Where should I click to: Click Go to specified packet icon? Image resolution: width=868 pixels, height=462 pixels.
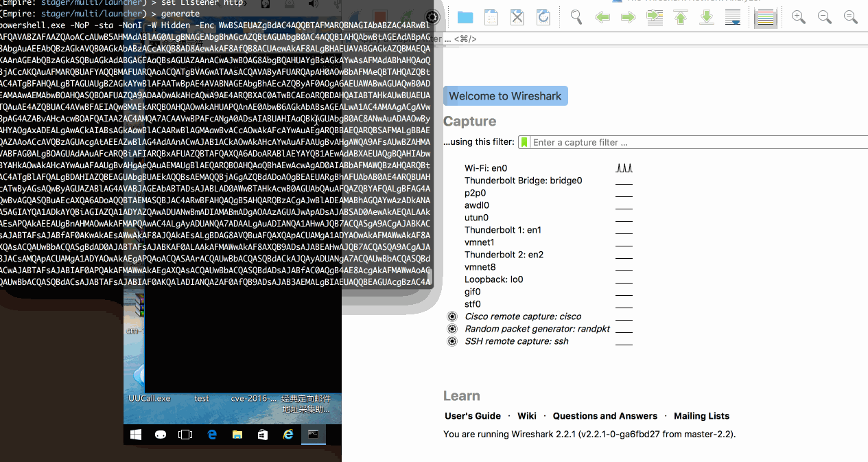[655, 17]
